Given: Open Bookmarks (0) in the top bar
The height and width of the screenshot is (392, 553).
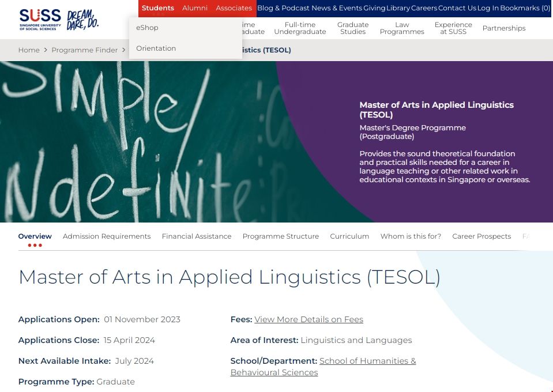Looking at the screenshot, I should (x=525, y=8).
